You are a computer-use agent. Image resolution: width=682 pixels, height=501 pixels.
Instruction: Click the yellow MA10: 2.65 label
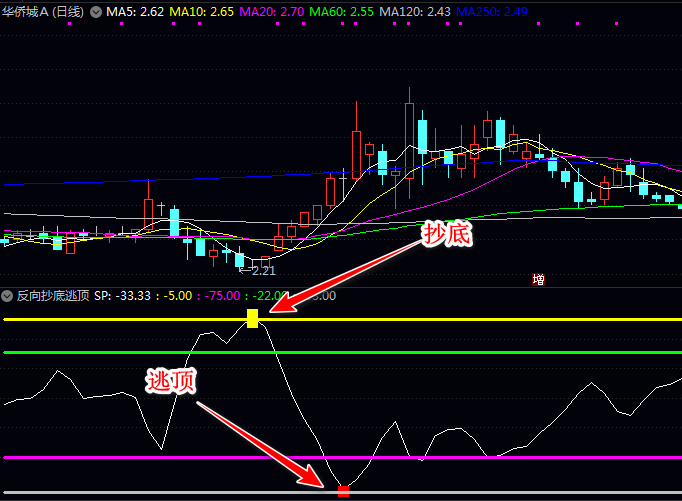[x=201, y=12]
